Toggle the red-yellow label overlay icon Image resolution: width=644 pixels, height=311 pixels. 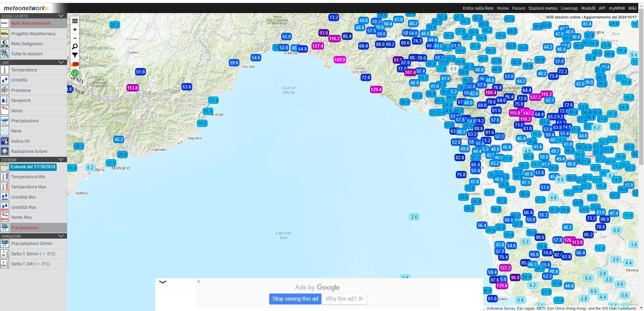pos(75,64)
